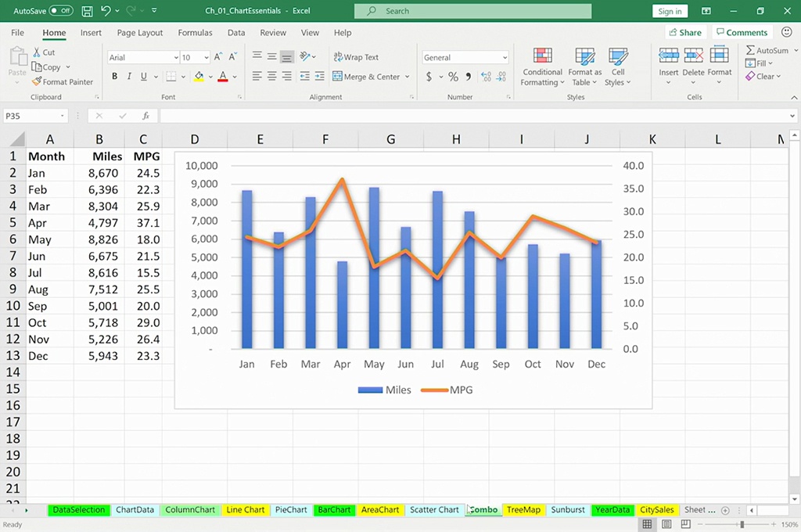Click the Save icon in title bar
This screenshot has width=801, height=532.
(87, 11)
